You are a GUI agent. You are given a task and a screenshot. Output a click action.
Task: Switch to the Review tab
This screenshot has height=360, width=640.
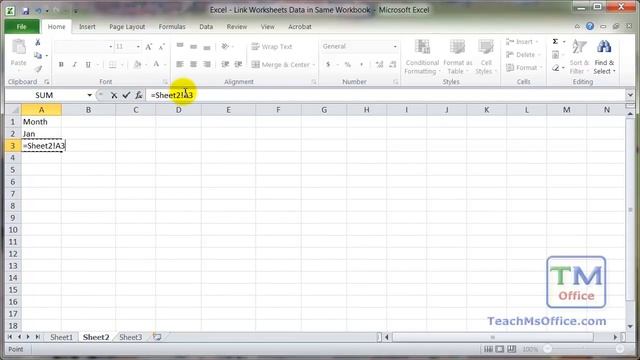click(237, 27)
